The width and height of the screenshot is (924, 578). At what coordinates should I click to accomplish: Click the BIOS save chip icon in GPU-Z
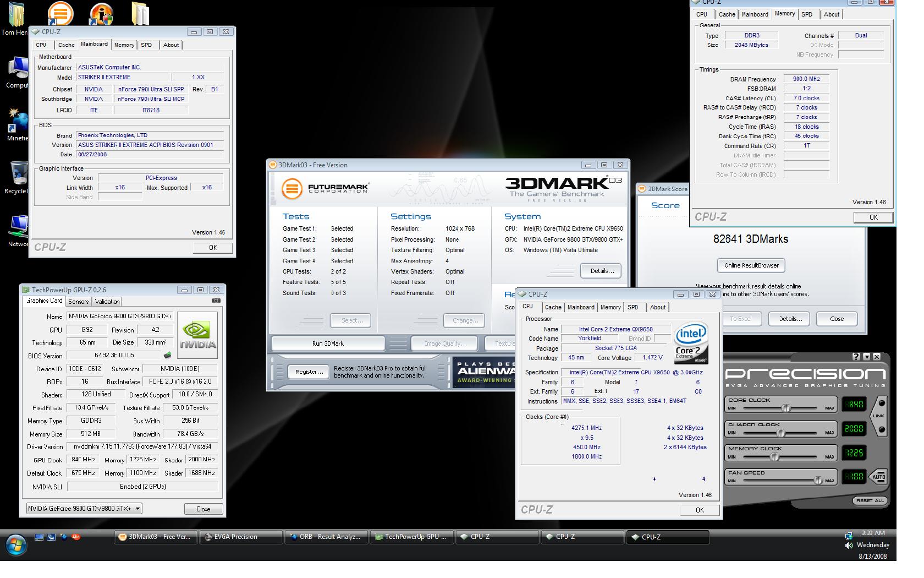pos(167,356)
